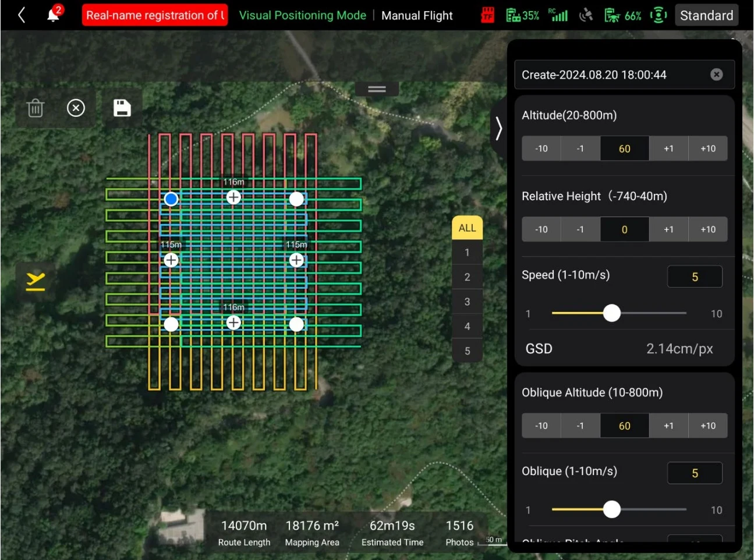Open the TF storage card icon
Image resolution: width=754 pixels, height=560 pixels.
point(488,15)
